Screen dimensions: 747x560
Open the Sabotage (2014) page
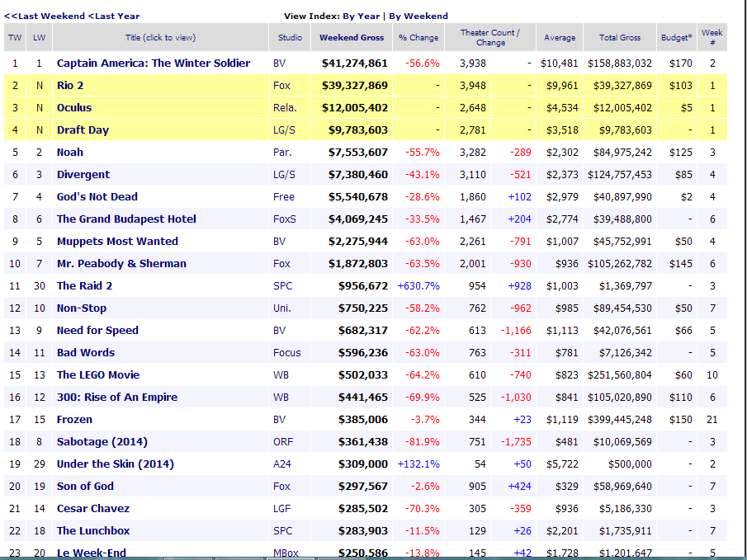tap(102, 442)
